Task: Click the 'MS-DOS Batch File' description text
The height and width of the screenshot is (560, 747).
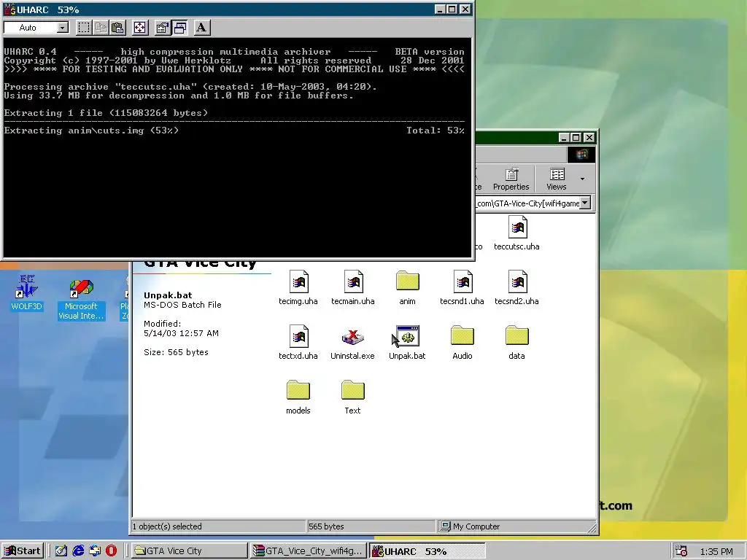Action: 182,305
